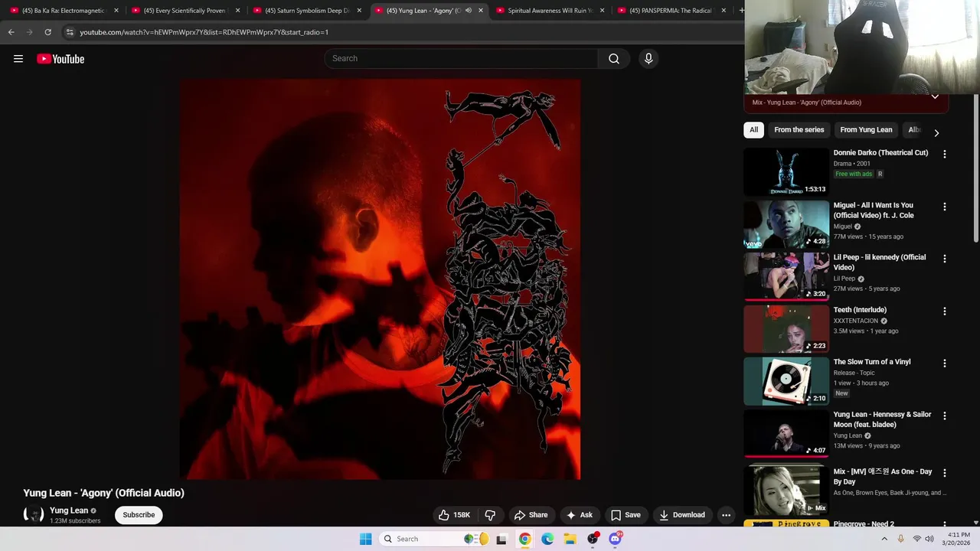Switch to Spiritual Awareness Will Ruin tab

coord(548,11)
